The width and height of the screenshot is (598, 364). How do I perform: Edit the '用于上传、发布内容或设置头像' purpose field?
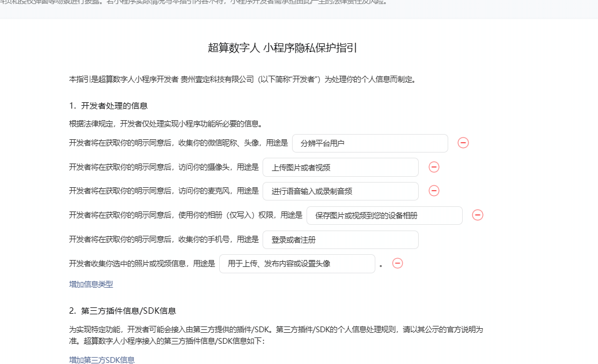[297, 264]
